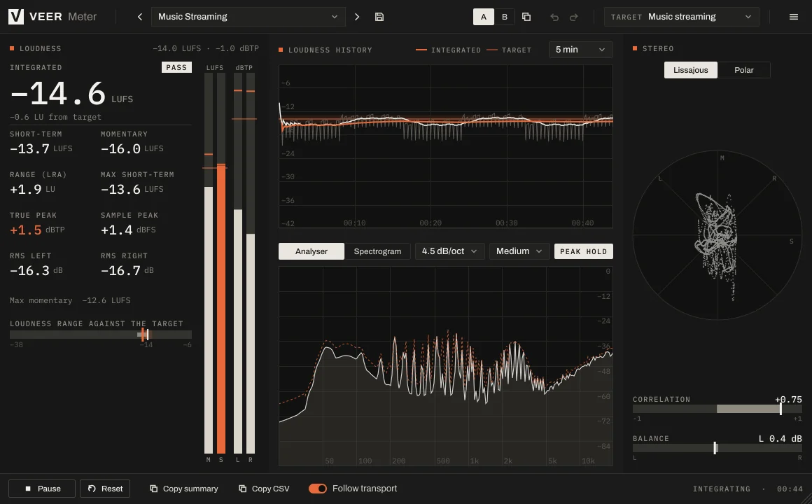Click the copy icon beside Copy CSV
Image resolution: width=812 pixels, height=504 pixels.
tap(242, 489)
